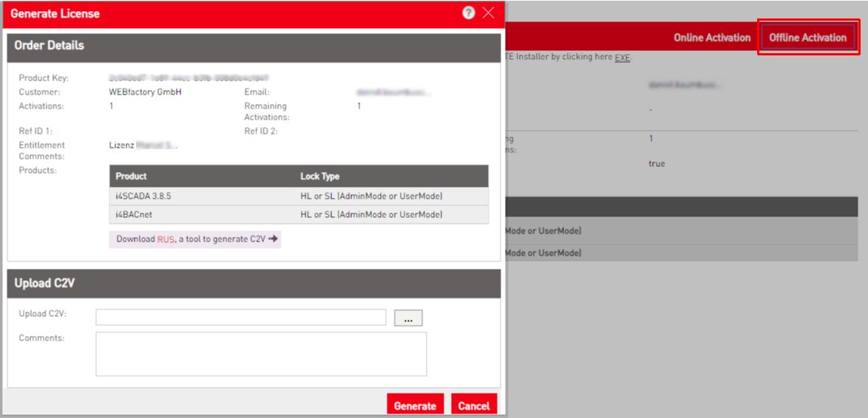Click the Upload C2V section header
The height and width of the screenshot is (418, 868).
(254, 284)
